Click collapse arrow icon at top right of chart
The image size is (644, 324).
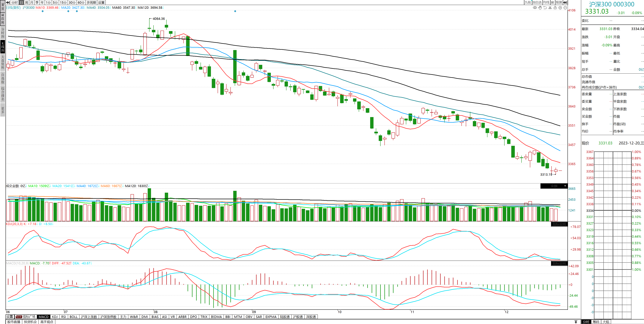(565, 3)
